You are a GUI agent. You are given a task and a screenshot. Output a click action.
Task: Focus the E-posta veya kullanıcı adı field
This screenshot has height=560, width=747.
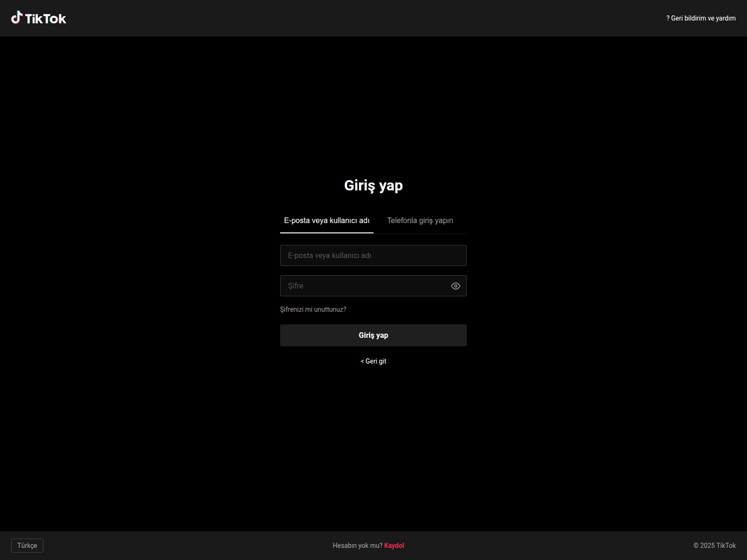coord(373,256)
